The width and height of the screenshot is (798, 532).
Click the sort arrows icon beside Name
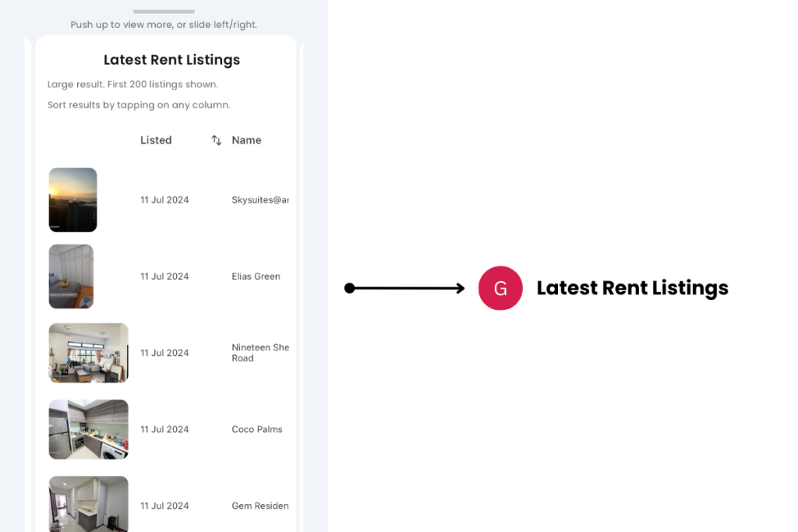pos(217,140)
